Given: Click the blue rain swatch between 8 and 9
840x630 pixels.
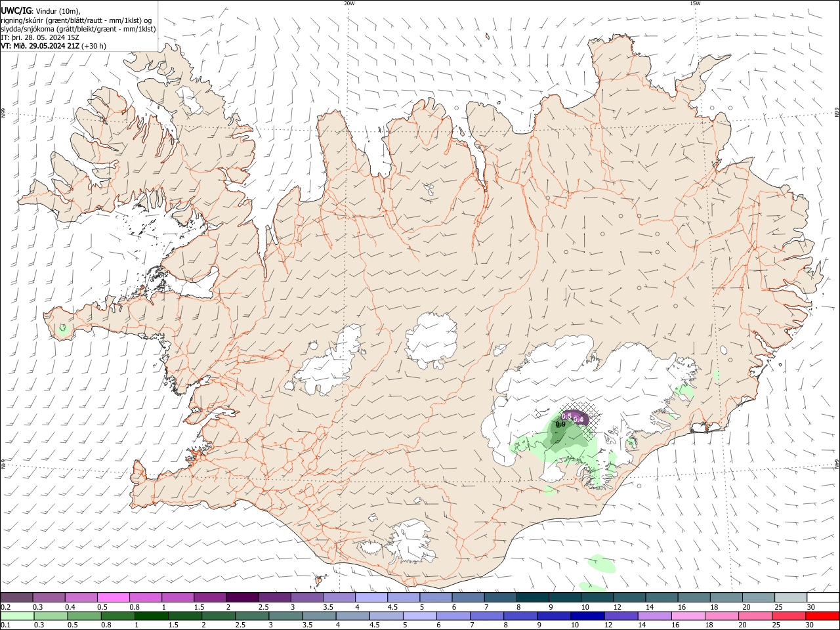Looking at the screenshot, I should click(520, 616).
